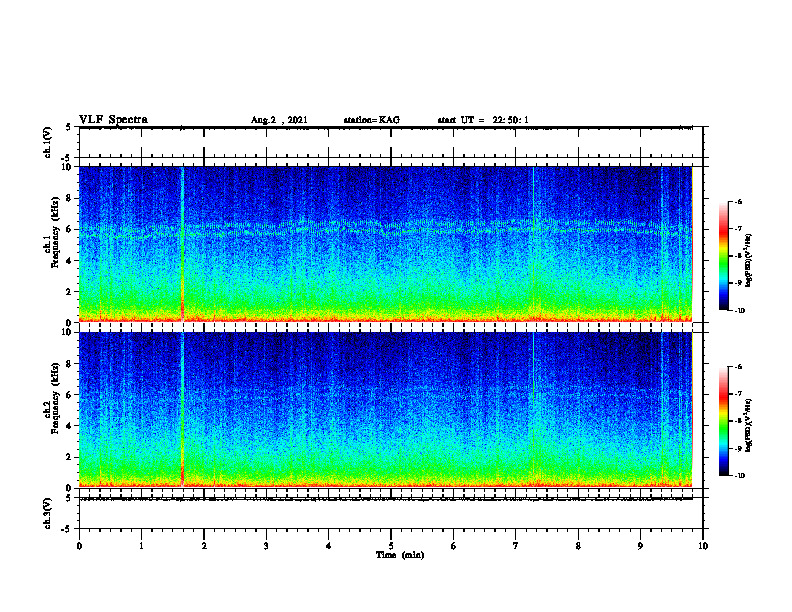Image resolution: width=792 pixels, height=612 pixels.
Task: Click the "-7" tick on ch.2 color bar
Action: pyautogui.click(x=738, y=394)
